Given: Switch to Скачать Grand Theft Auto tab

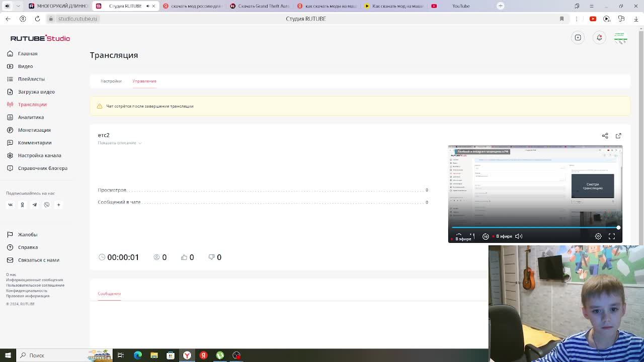Looking at the screenshot, I should [260, 6].
